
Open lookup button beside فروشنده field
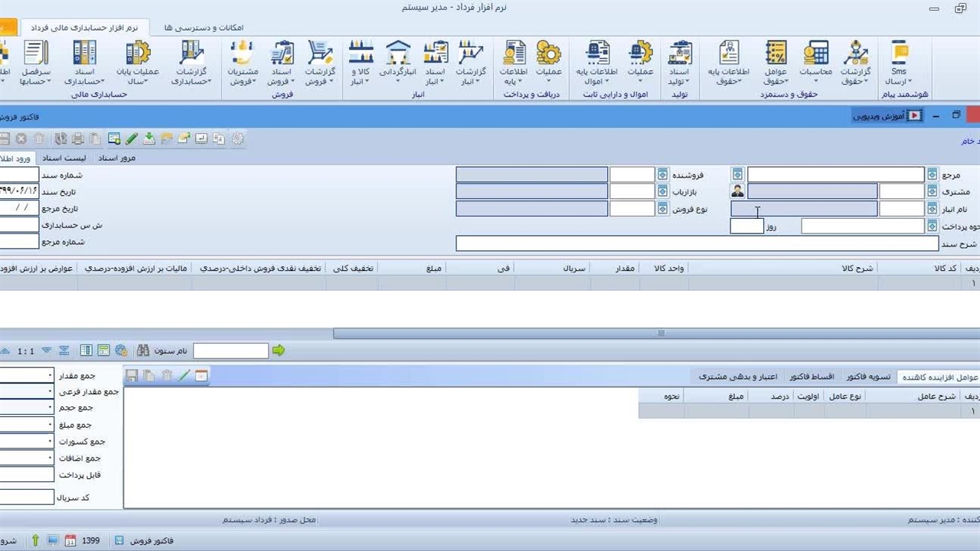click(662, 174)
